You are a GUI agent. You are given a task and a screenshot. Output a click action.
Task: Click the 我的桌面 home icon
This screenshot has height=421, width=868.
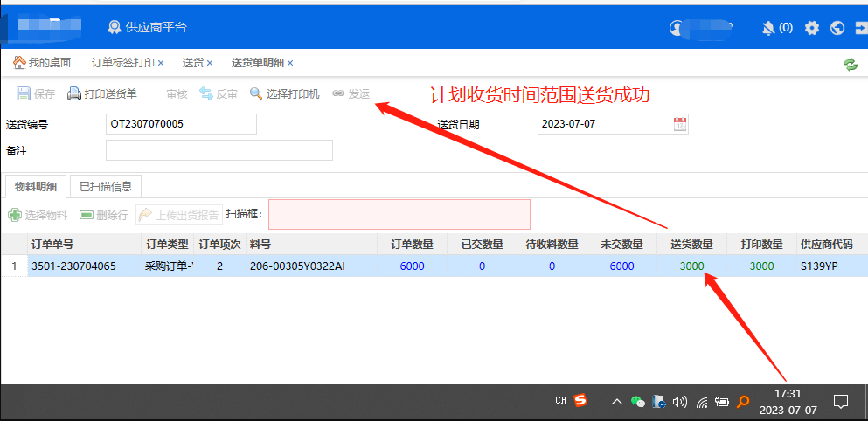pyautogui.click(x=19, y=63)
